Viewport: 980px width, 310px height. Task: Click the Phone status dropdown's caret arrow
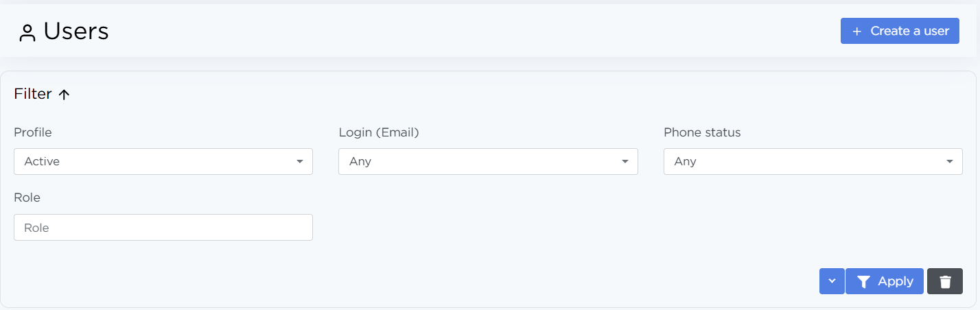(x=950, y=162)
